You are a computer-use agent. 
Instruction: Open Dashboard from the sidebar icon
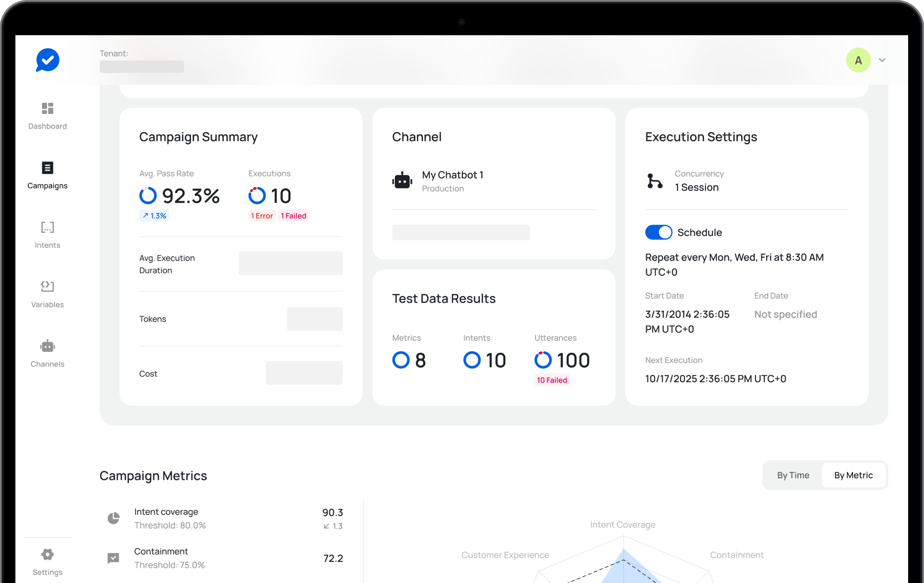coord(48,108)
